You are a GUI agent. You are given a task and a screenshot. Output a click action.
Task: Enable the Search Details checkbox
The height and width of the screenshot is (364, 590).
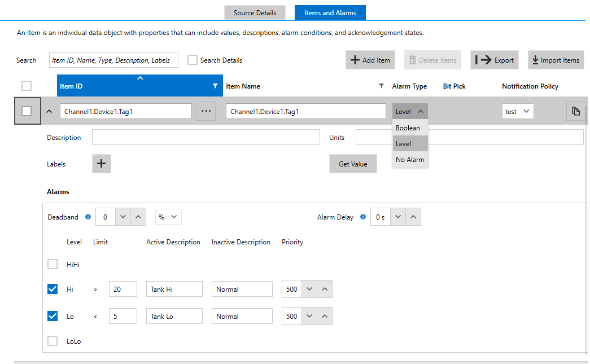193,60
